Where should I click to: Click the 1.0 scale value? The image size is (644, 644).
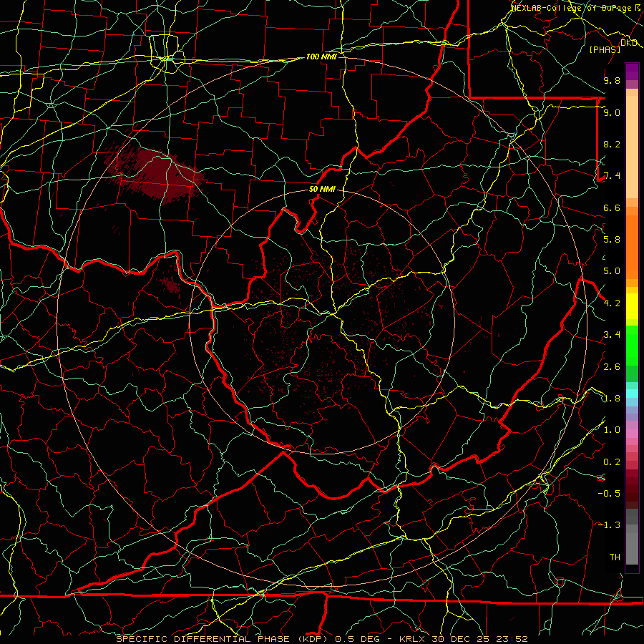tap(612, 430)
